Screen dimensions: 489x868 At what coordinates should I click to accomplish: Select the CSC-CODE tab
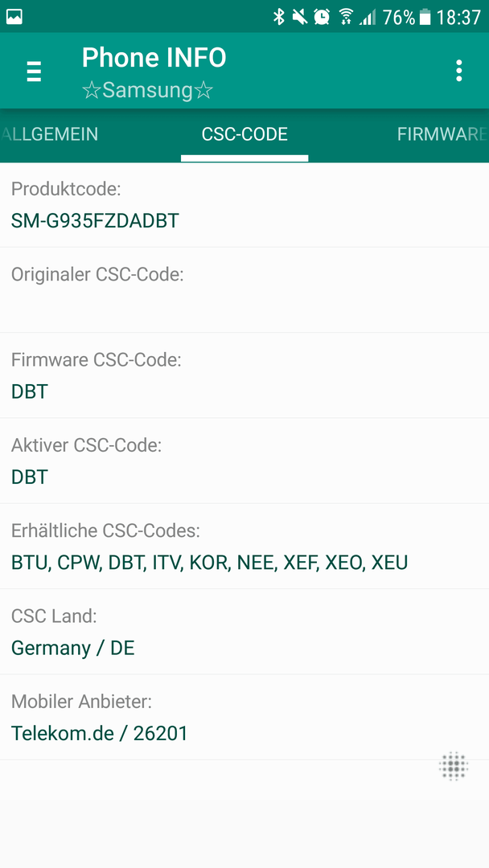244,134
